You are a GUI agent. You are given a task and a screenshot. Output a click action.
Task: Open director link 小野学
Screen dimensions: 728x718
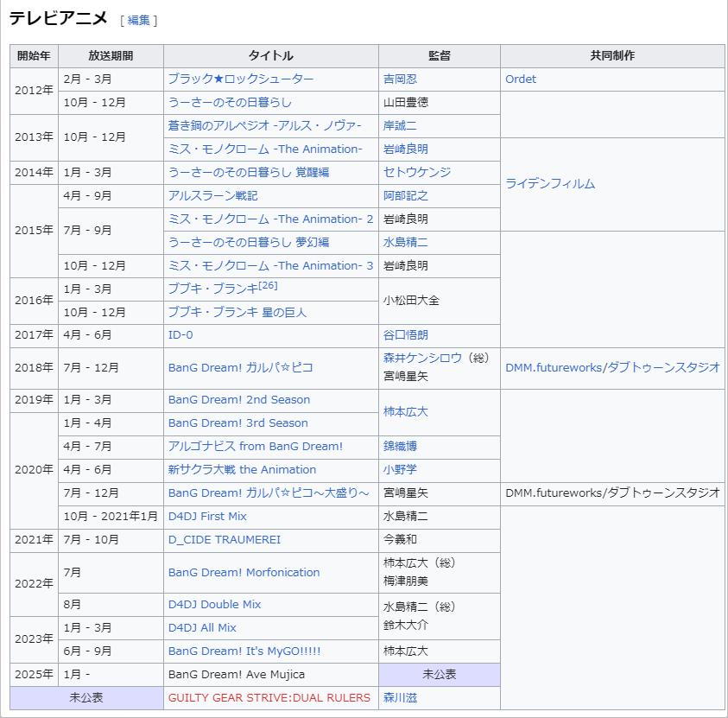point(400,469)
